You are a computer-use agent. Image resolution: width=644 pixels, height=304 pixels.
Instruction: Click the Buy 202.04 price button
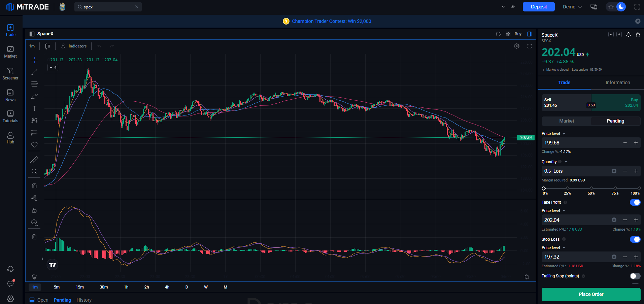tap(616, 103)
